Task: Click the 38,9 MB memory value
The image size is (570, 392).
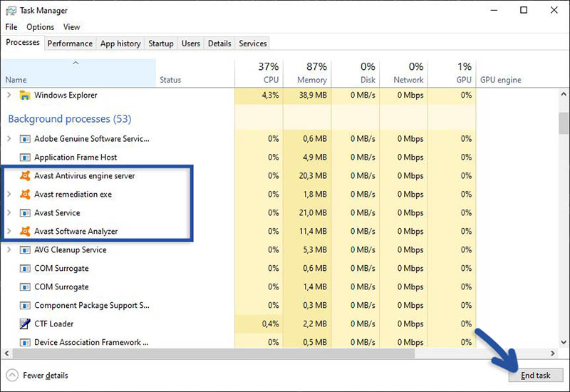Action: 313,96
